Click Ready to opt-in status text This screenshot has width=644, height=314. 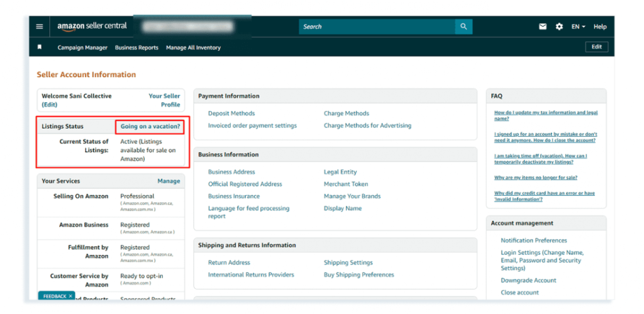pyautogui.click(x=142, y=276)
